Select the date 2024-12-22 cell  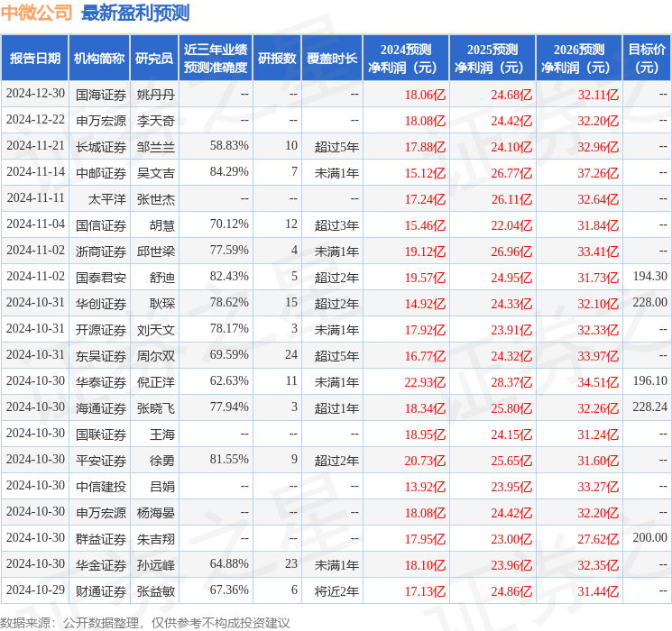point(35,120)
